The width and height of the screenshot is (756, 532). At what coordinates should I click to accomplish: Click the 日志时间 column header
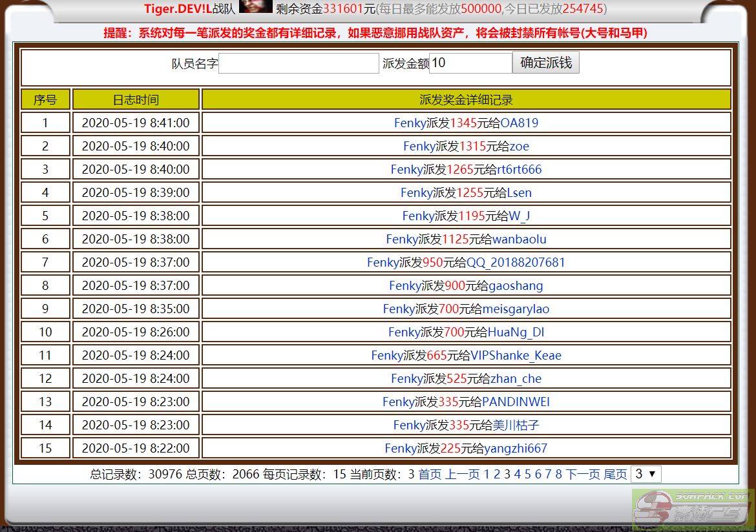(136, 99)
